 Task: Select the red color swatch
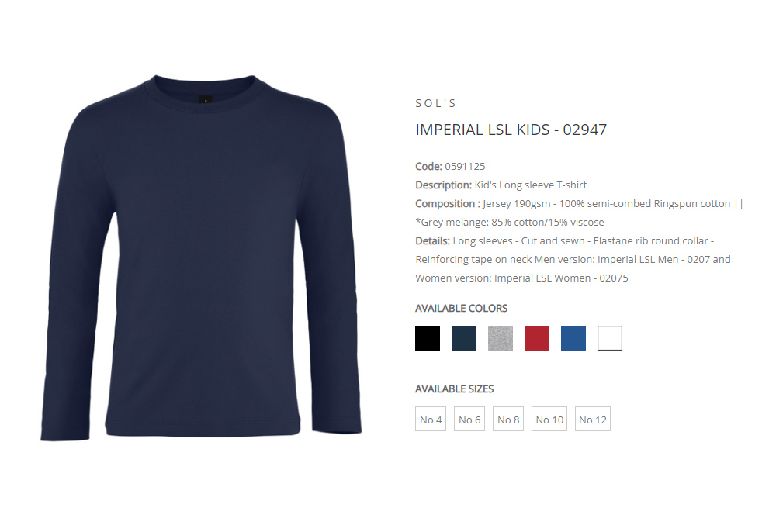537,338
